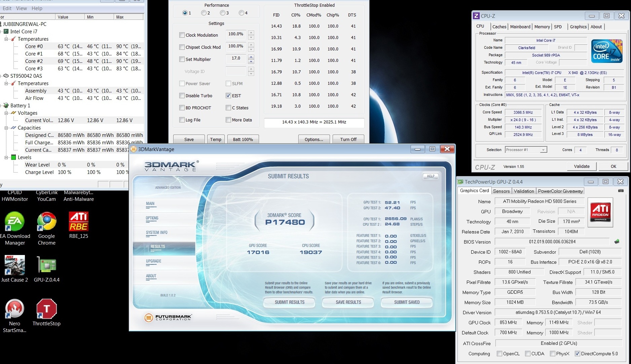Click the GPU-Z title bar icon
631x364 pixels.
[460, 182]
